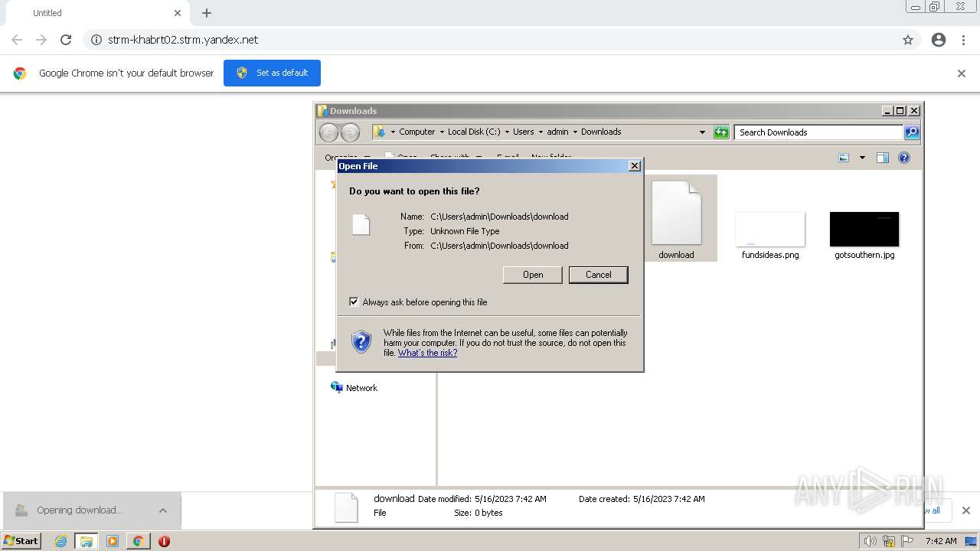Viewport: 980px width, 551px height.
Task: Uncheck Always ask before opening this file
Action: pyautogui.click(x=354, y=302)
